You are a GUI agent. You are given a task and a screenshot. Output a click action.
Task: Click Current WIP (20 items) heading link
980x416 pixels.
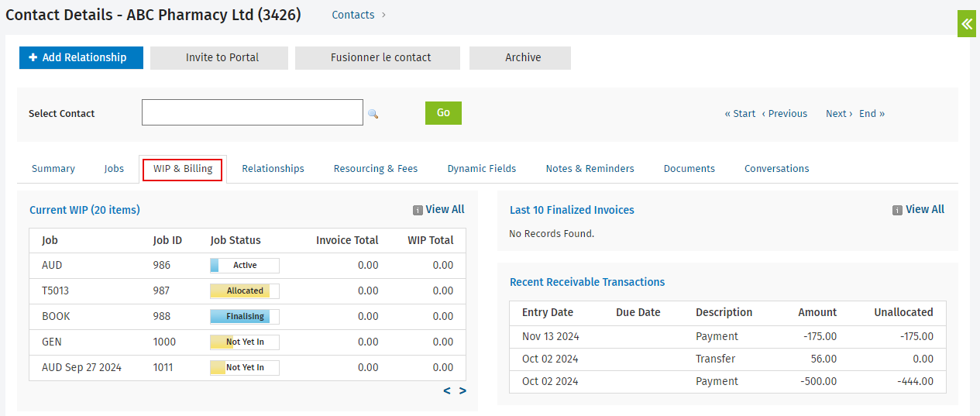pos(84,210)
